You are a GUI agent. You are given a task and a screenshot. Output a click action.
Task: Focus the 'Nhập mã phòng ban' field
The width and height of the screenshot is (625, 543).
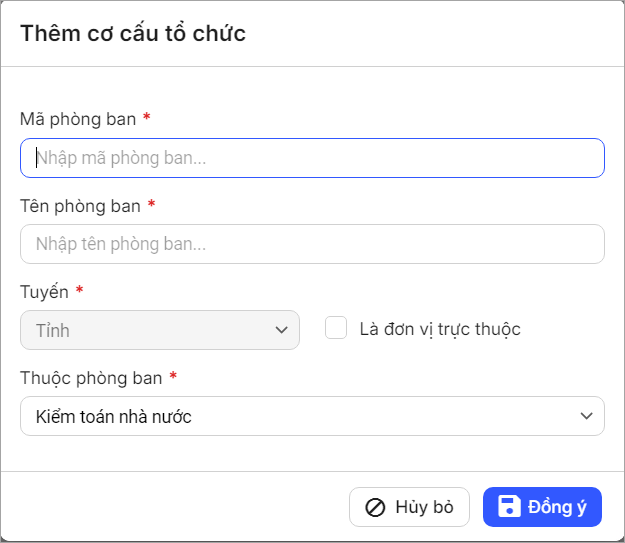pos(312,158)
